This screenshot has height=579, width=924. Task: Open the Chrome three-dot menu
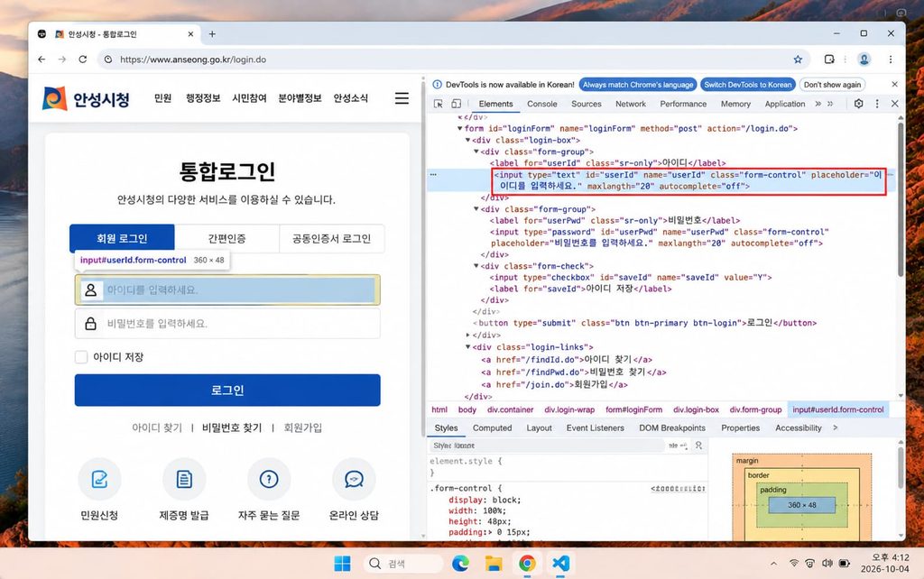click(x=891, y=60)
